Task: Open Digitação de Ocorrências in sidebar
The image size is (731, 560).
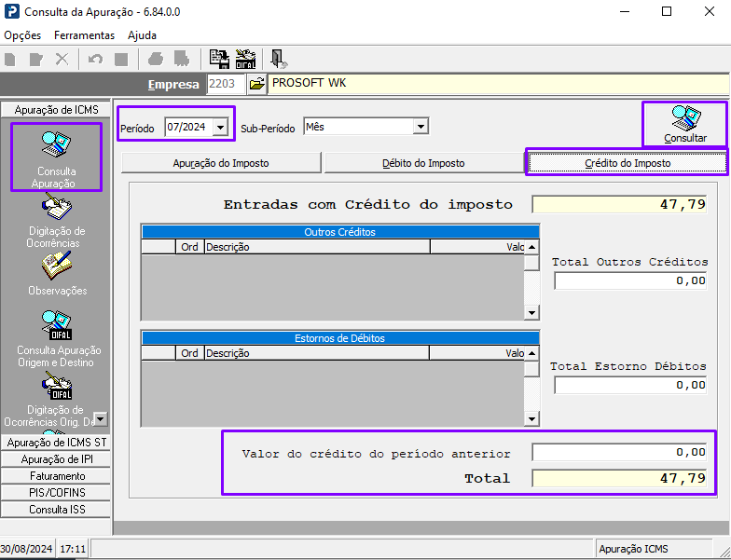Action: [56, 221]
